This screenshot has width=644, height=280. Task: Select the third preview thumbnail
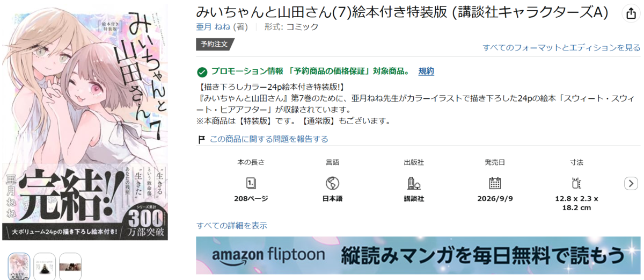click(x=70, y=267)
